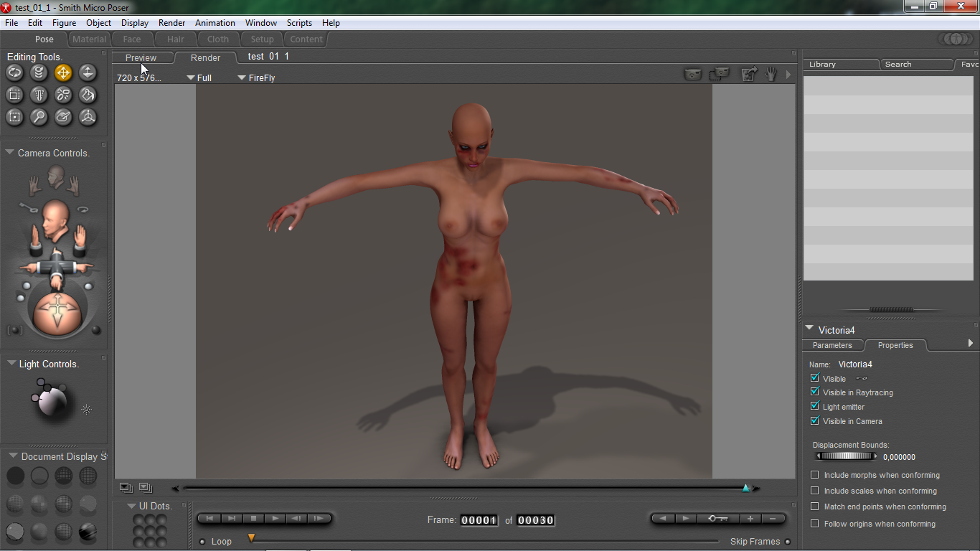The height and width of the screenshot is (551, 980).
Task: Open the Render menu
Action: (171, 23)
